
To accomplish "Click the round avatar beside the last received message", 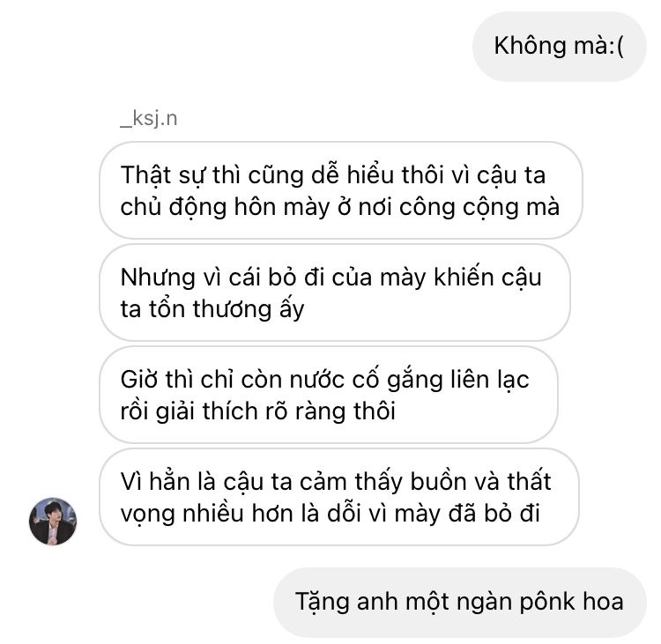I will pyautogui.click(x=53, y=522).
